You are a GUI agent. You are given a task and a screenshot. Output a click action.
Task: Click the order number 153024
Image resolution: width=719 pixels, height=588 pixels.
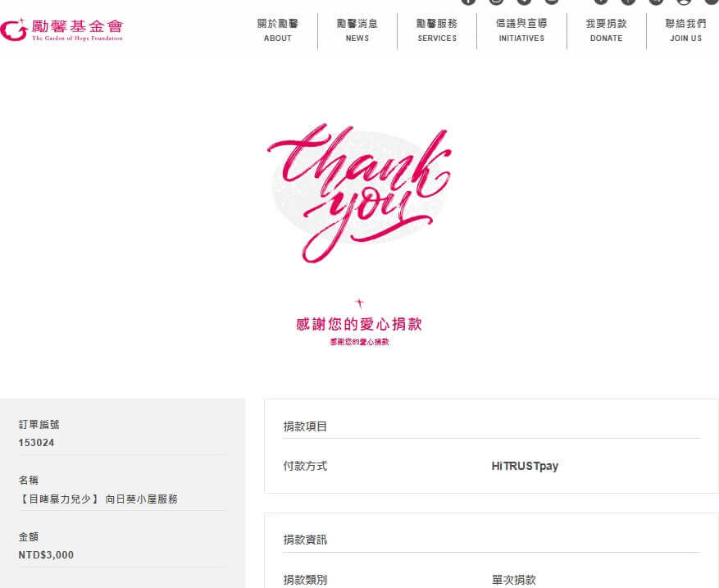point(37,443)
